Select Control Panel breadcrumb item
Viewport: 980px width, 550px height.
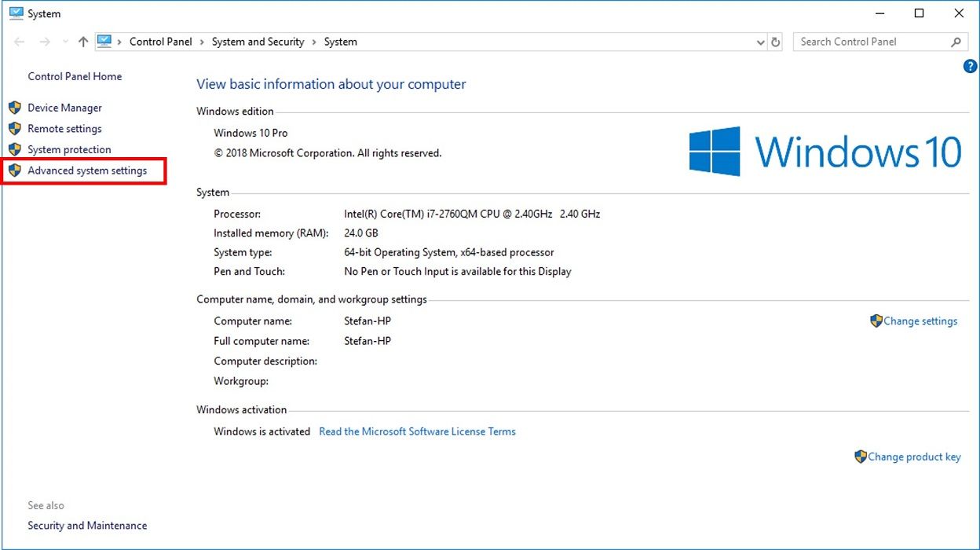[160, 42]
